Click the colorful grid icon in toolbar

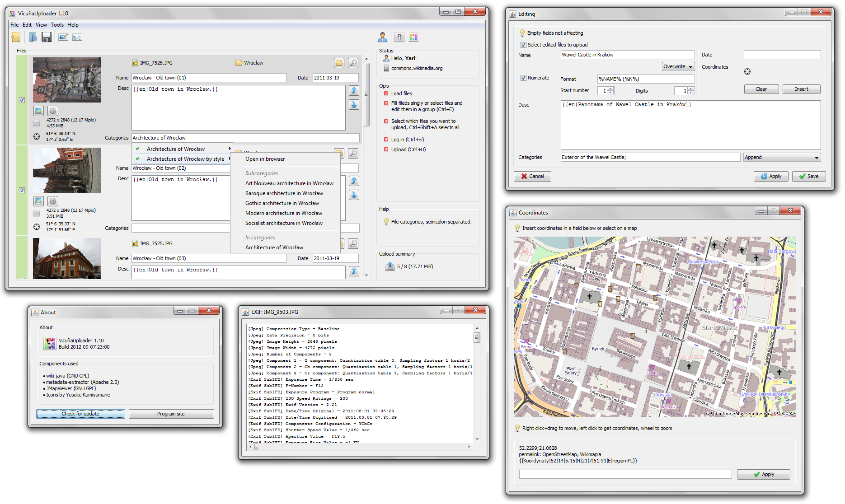(413, 37)
